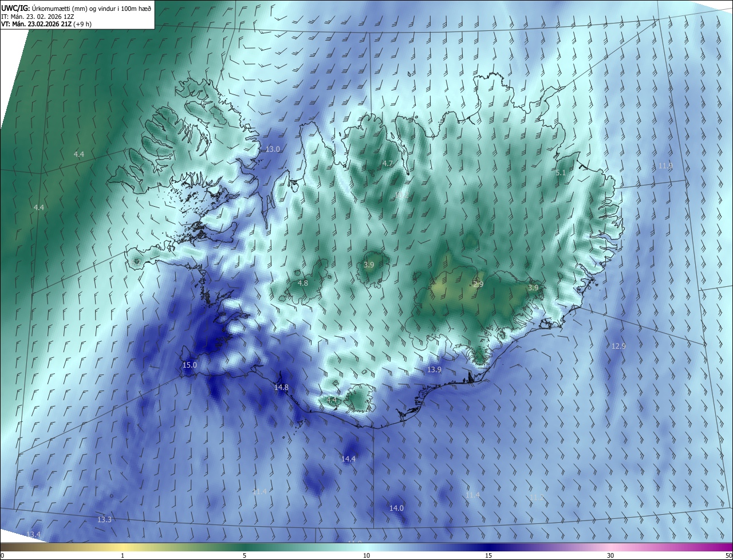Click the 15.0 value label
733x560 pixels.
(x=190, y=365)
